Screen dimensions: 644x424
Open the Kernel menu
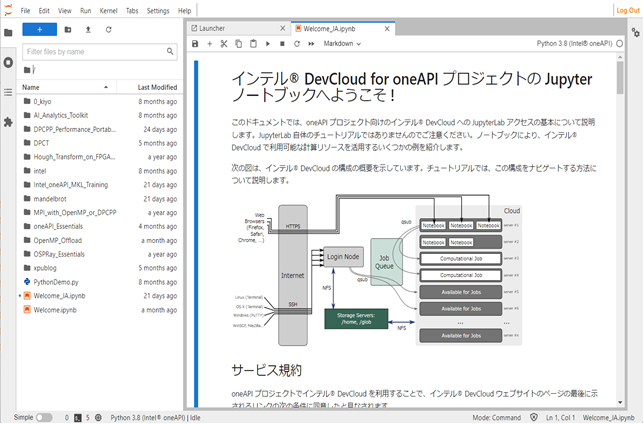[108, 11]
